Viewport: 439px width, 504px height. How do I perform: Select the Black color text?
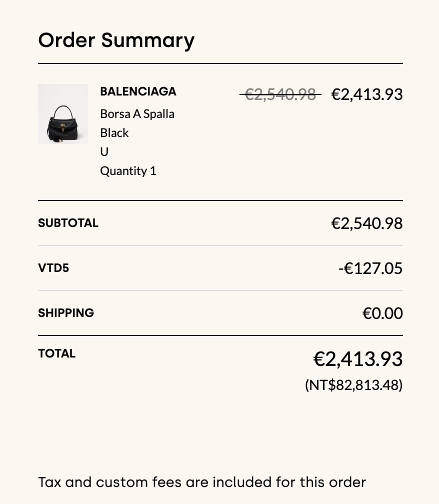(x=114, y=133)
